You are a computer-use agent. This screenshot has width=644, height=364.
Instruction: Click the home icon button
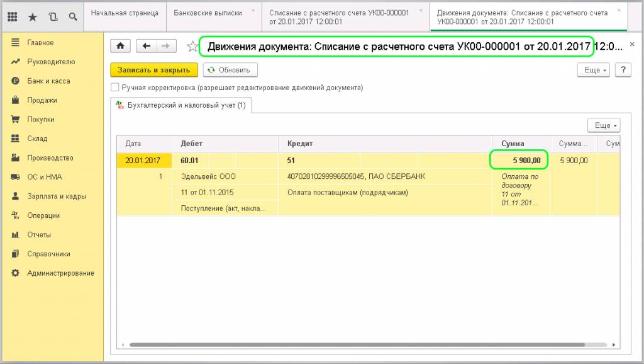120,46
